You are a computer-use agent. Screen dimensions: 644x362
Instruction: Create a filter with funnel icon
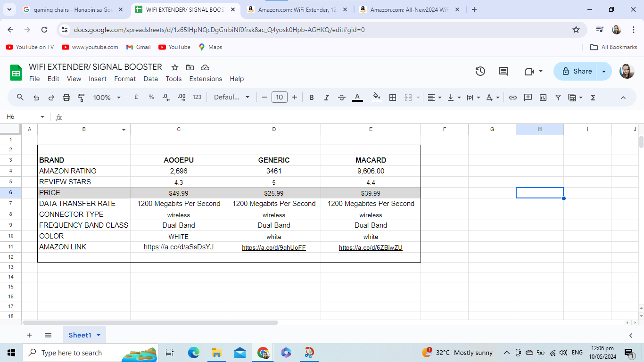558,98
